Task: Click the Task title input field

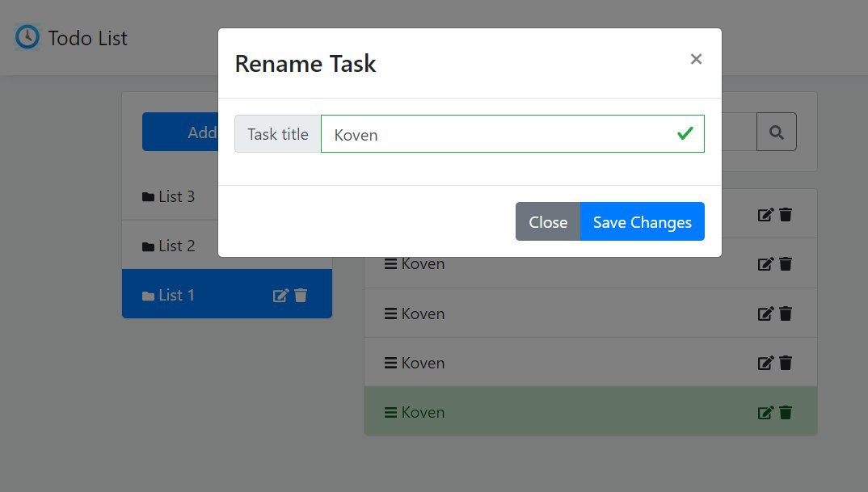Action: 512,134
